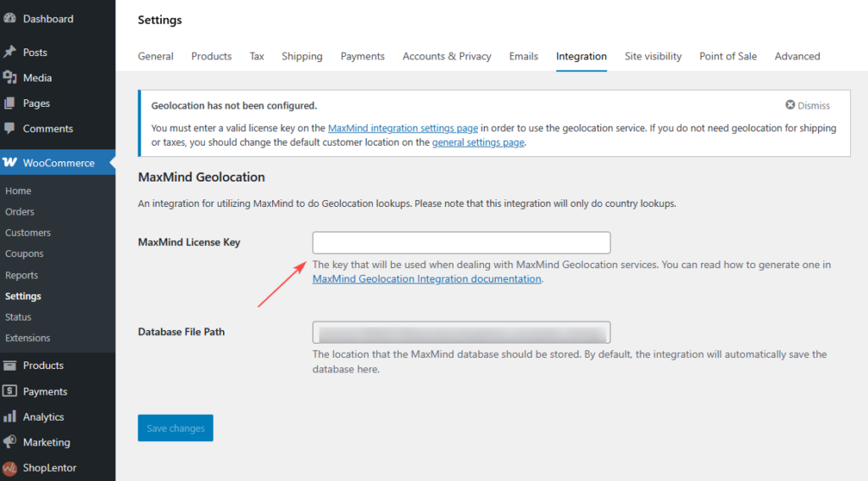Image resolution: width=868 pixels, height=481 pixels.
Task: Go to Pages label in sidebar
Action: coord(36,103)
